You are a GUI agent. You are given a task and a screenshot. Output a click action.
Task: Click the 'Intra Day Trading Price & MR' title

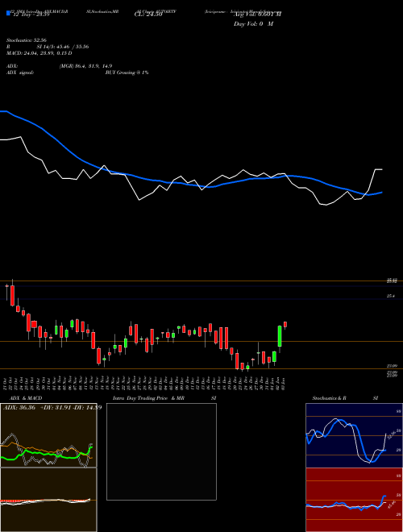coord(148,398)
